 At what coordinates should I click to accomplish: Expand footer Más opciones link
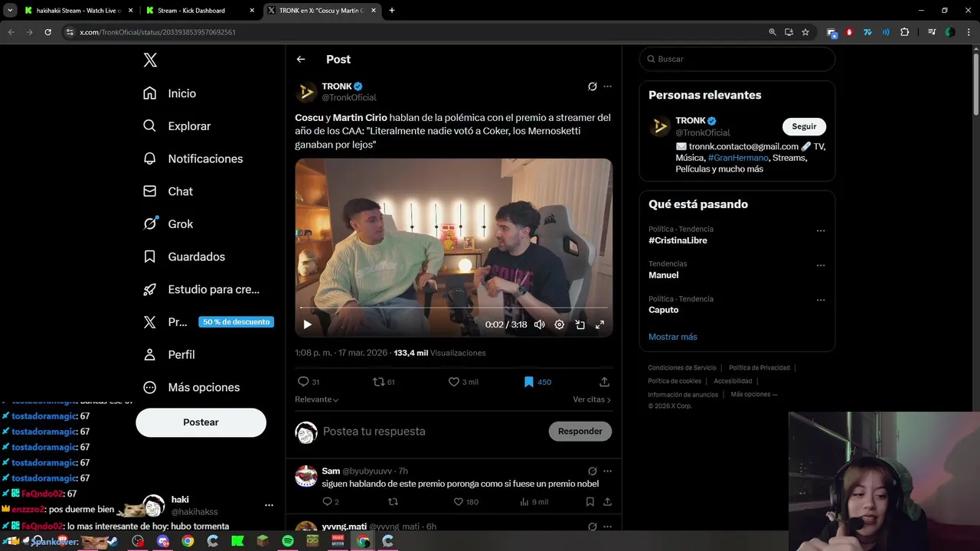[x=754, y=395]
